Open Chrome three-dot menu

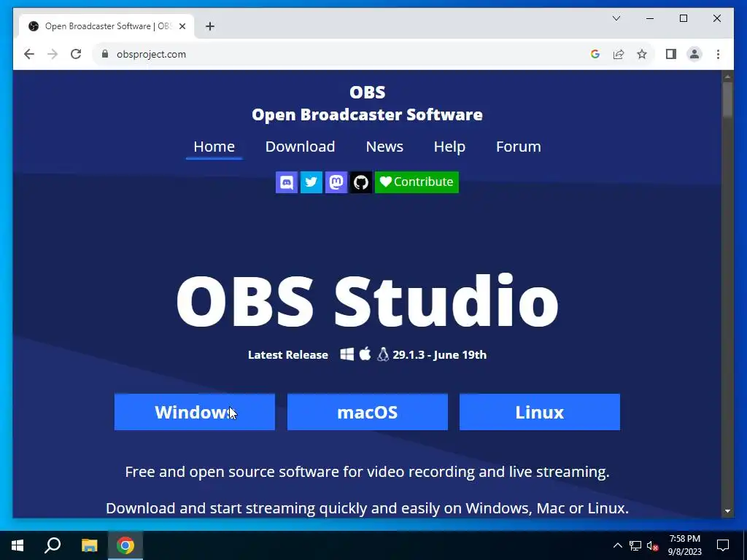click(x=718, y=54)
